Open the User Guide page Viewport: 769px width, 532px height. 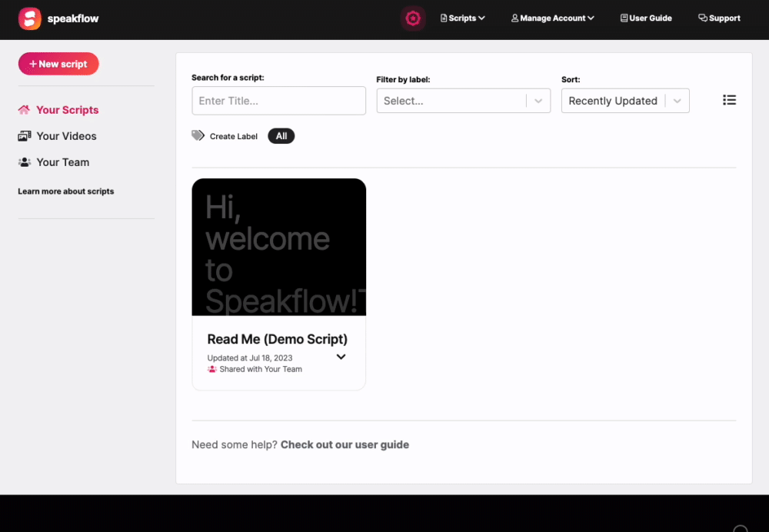[646, 18]
